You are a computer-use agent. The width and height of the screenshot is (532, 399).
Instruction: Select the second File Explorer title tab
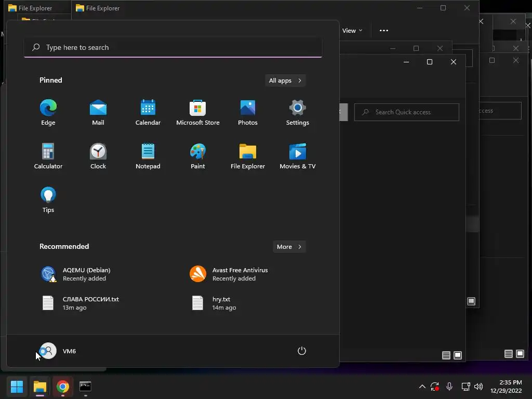point(98,8)
